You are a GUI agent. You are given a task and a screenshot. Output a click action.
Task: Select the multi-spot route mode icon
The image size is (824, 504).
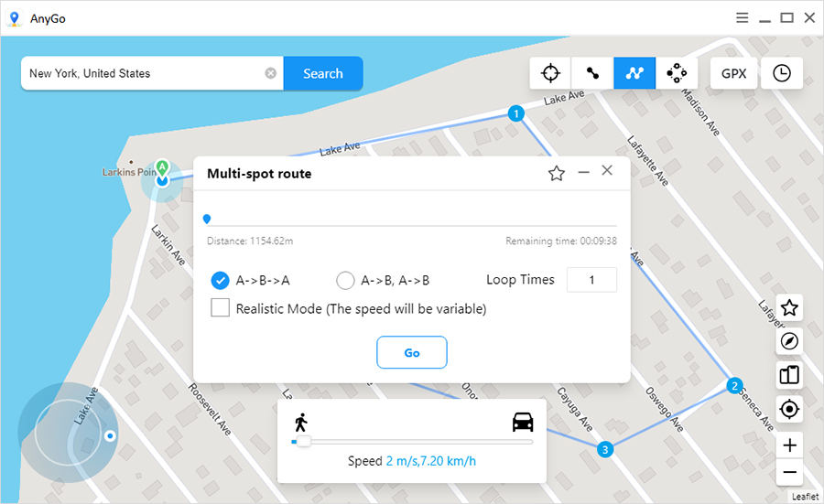[634, 73]
